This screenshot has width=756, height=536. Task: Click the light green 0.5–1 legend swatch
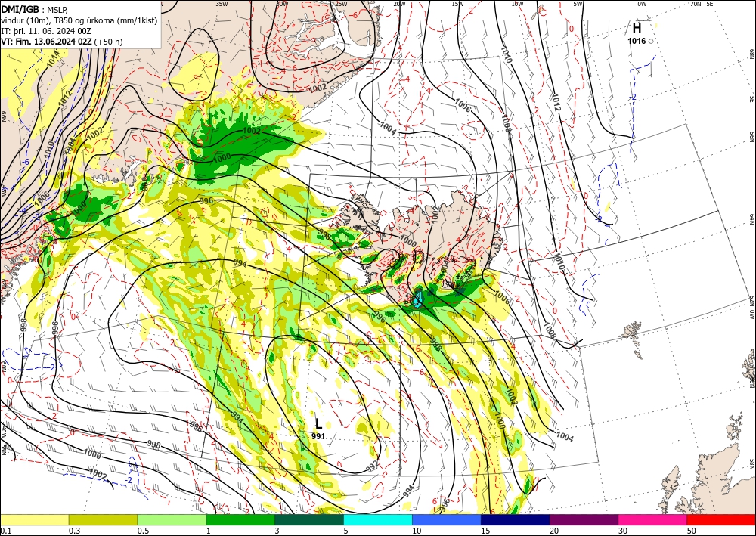pyautogui.click(x=172, y=519)
